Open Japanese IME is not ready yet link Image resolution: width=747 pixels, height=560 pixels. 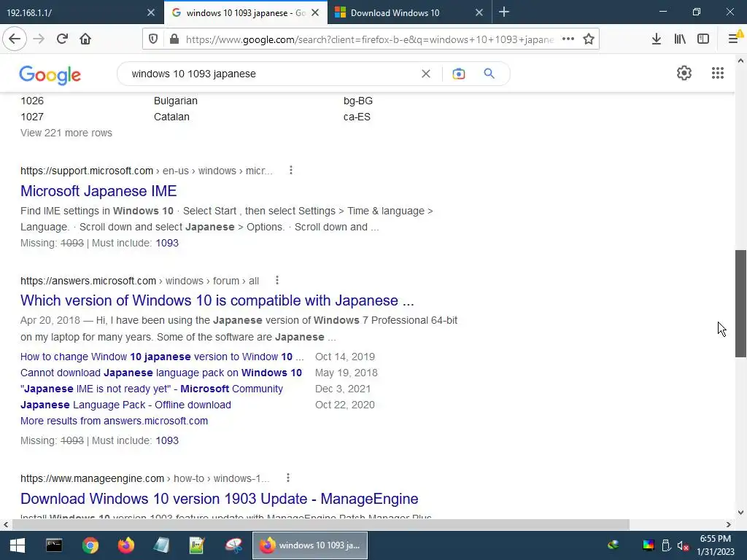152,389
